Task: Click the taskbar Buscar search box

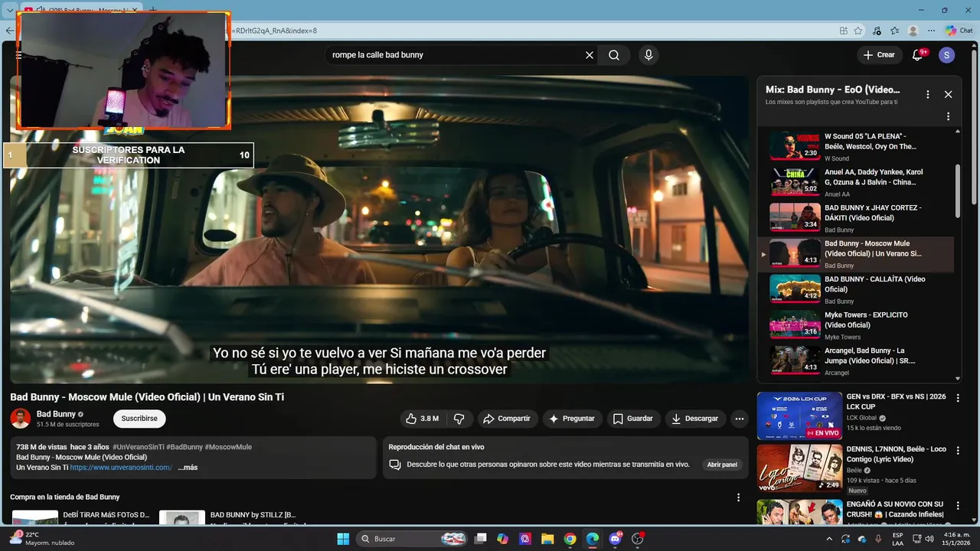Action: click(x=412, y=539)
